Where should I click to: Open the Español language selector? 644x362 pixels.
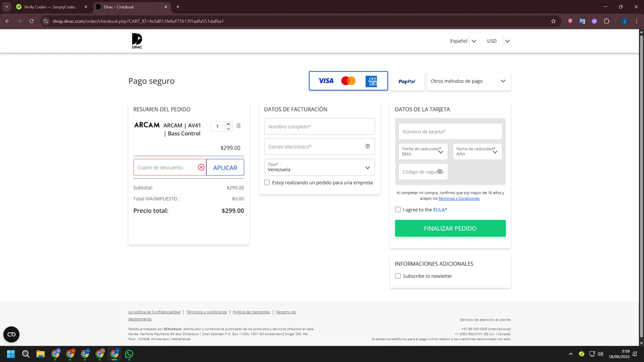click(x=463, y=41)
